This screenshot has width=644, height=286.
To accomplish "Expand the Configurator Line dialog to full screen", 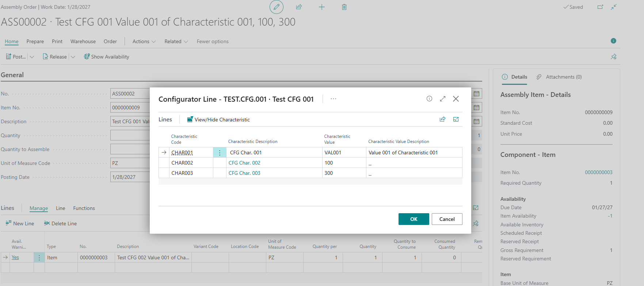I will tap(443, 99).
